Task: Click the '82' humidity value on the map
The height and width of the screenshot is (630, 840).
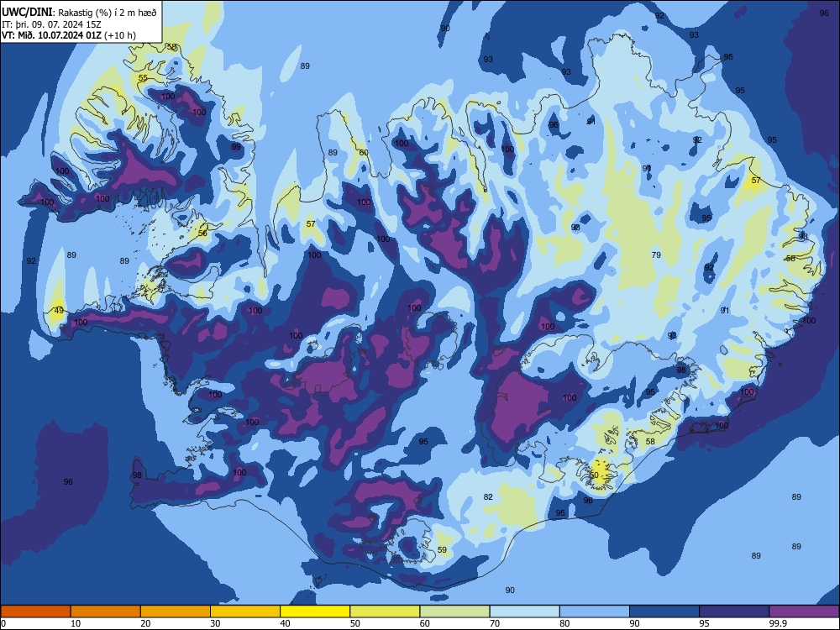Action: [x=488, y=497]
